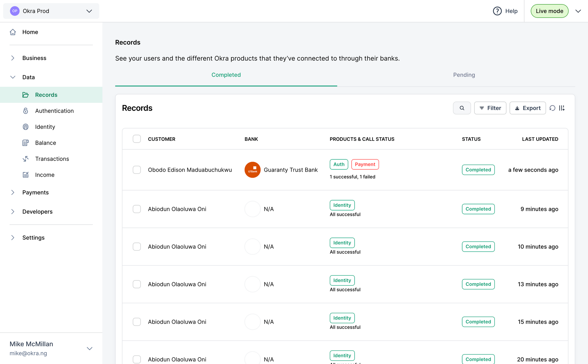This screenshot has width=588, height=364.
Task: Click the Live mode pill
Action: coord(549,11)
